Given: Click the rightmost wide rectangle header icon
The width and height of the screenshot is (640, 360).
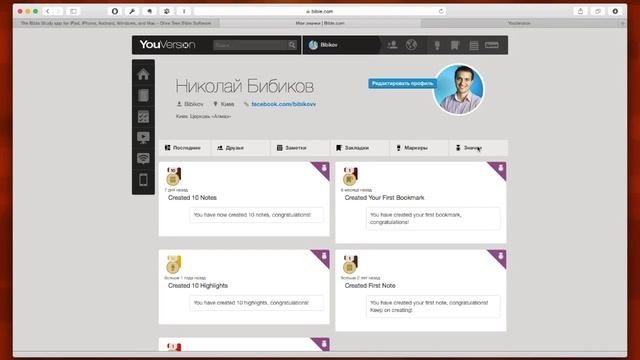Looking at the screenshot, I should click(492, 45).
